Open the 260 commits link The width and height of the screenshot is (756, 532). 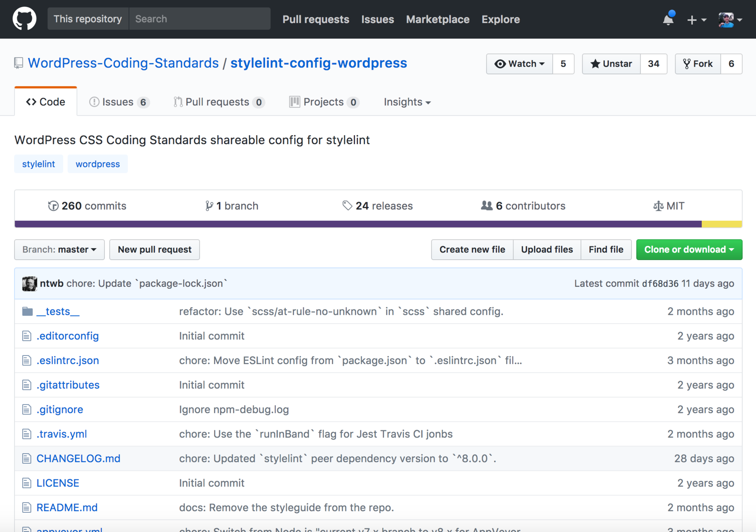pyautogui.click(x=87, y=206)
